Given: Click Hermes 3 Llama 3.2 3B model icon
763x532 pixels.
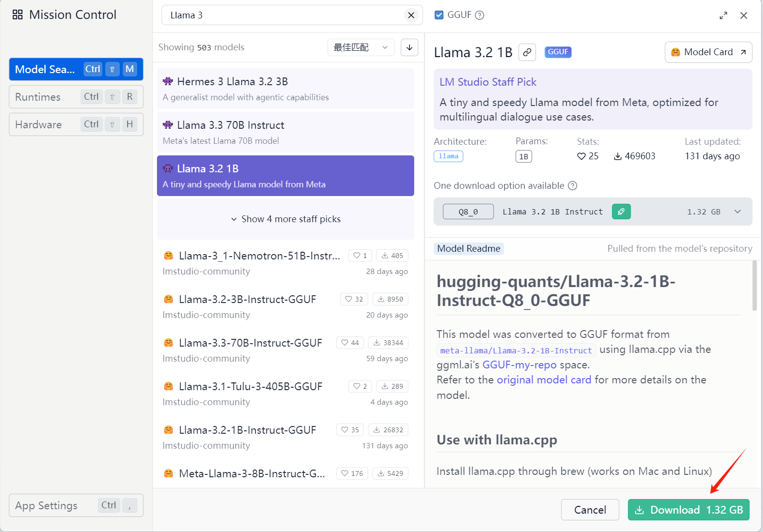Looking at the screenshot, I should (x=168, y=81).
